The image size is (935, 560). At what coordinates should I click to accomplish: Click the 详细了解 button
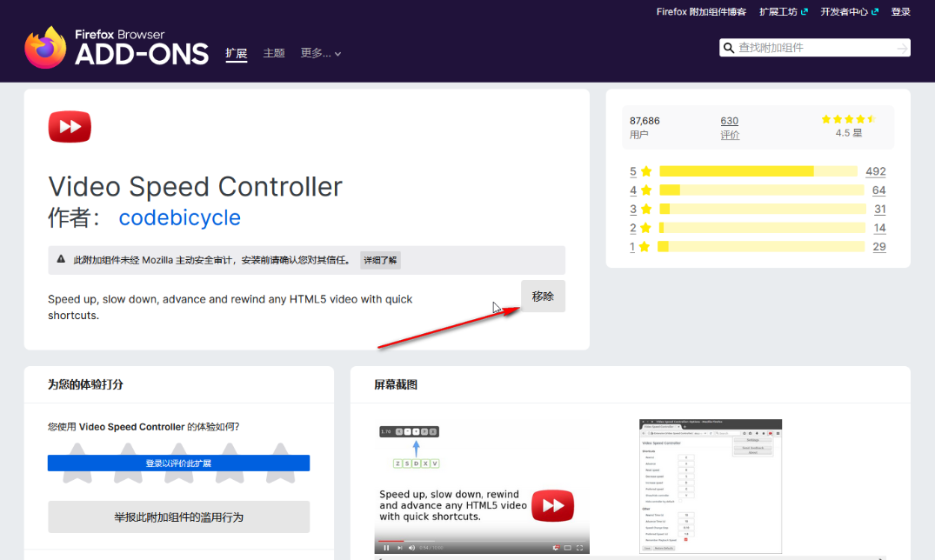380,260
